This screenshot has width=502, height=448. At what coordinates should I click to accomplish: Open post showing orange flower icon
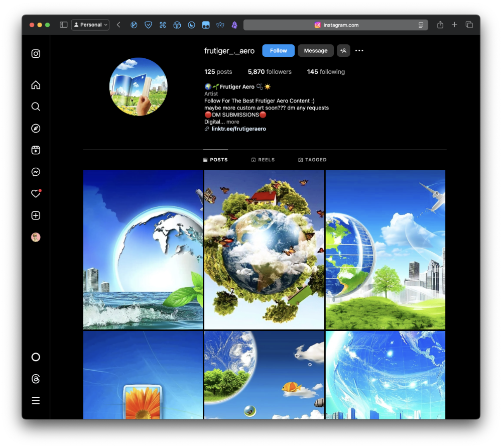143,375
